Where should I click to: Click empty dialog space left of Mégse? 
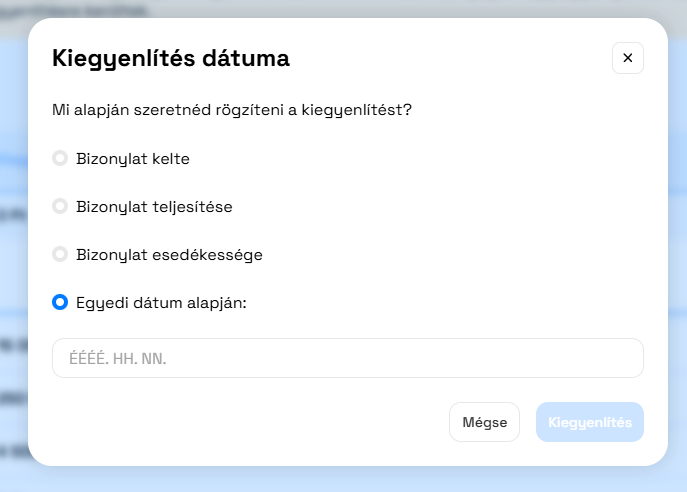point(250,422)
